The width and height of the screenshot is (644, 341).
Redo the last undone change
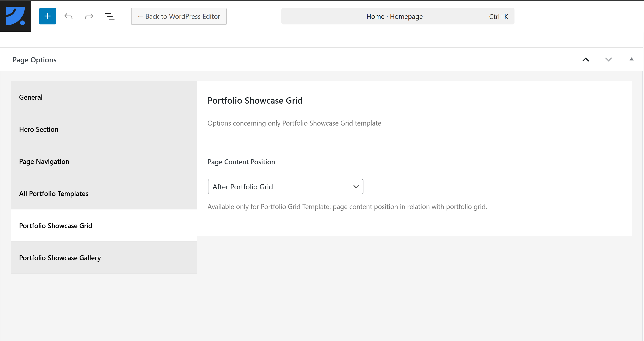point(89,16)
